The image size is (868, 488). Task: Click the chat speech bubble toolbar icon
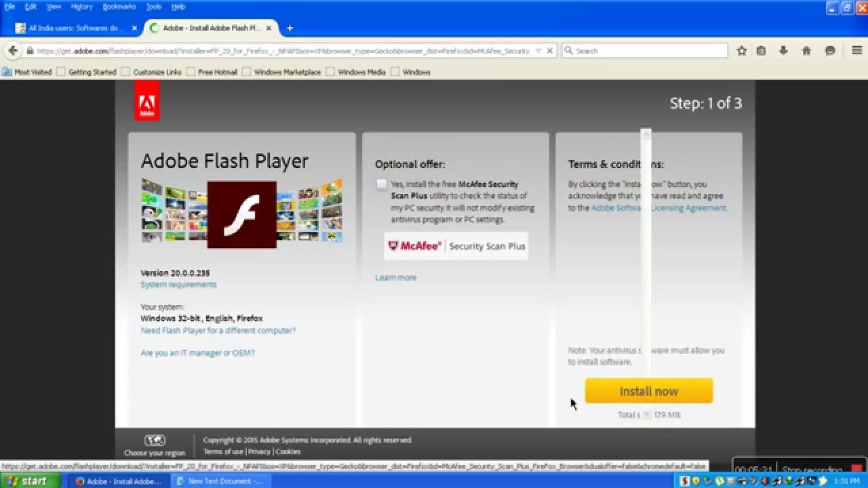(x=830, y=51)
